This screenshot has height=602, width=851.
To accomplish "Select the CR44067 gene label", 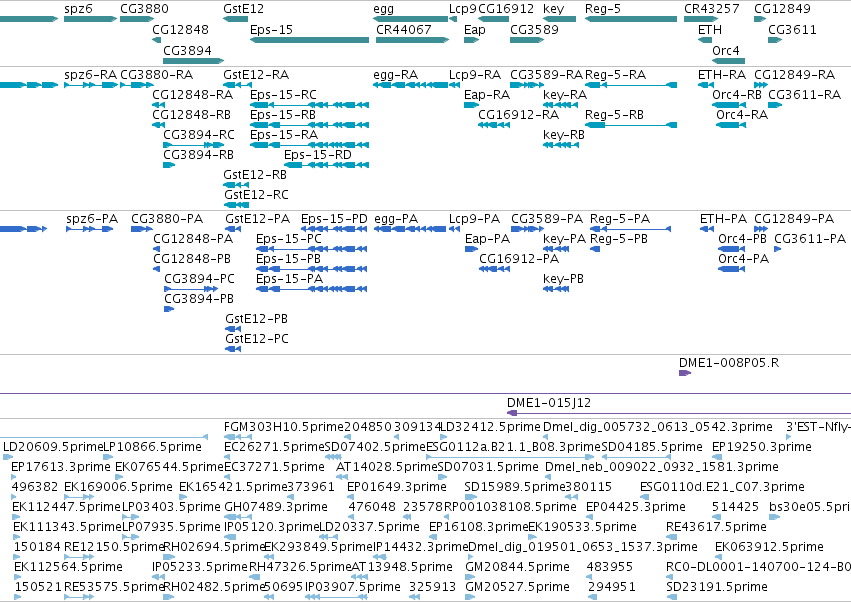I will [404, 30].
